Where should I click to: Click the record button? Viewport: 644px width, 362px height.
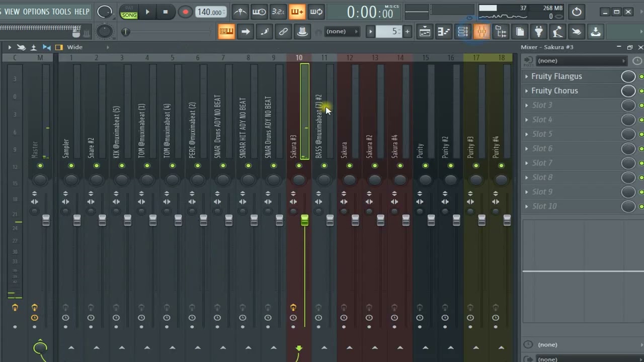tap(185, 12)
